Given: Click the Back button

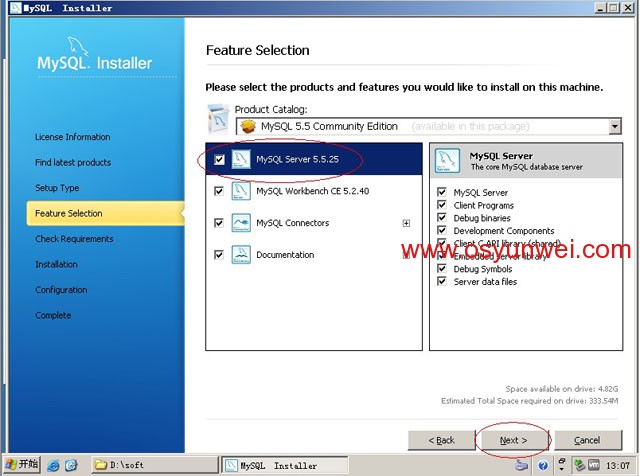Looking at the screenshot, I should coord(441,440).
